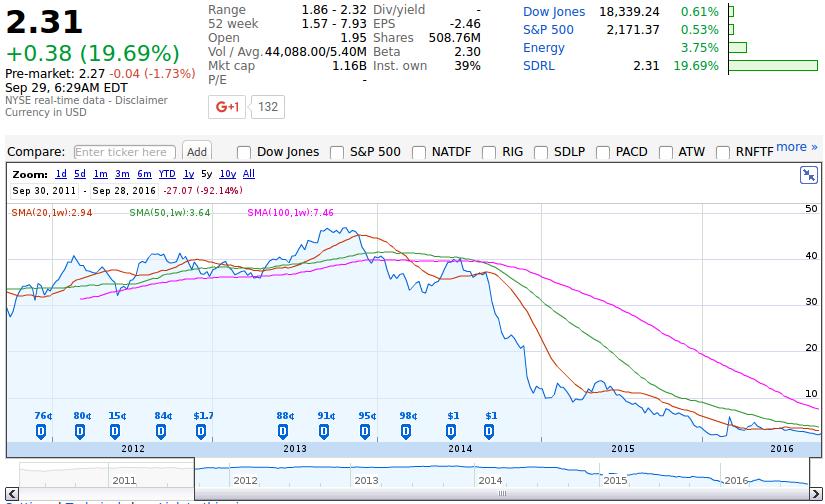Click the chart expand/collapse icon

(809, 175)
